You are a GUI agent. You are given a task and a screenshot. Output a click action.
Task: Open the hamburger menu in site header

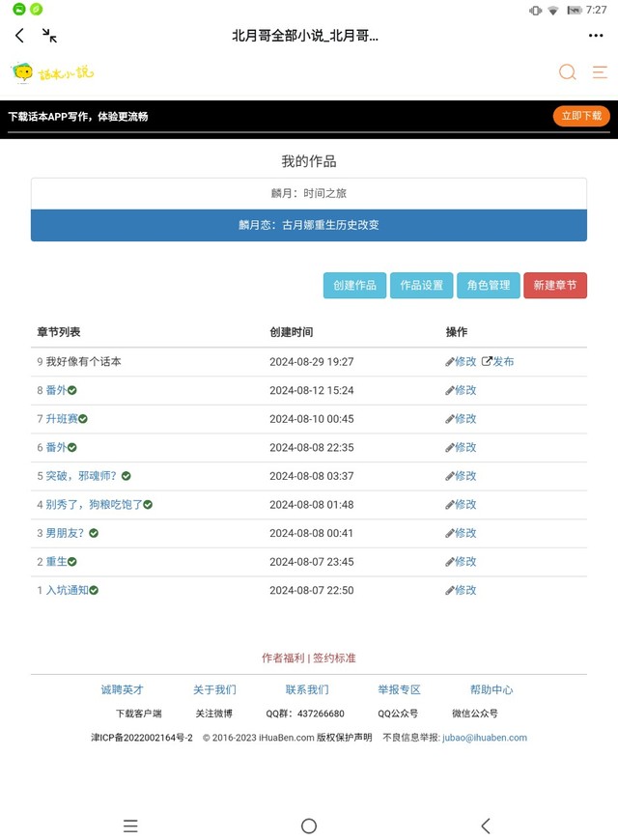[600, 72]
